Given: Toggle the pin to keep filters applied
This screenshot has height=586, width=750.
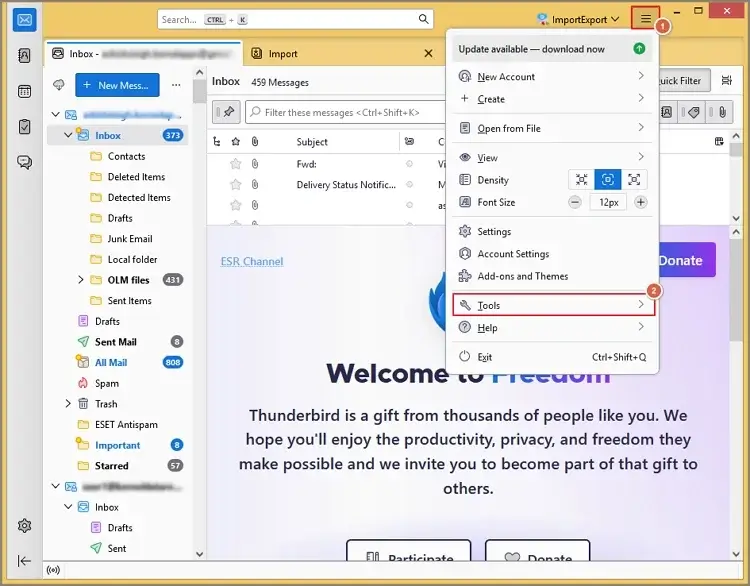Looking at the screenshot, I should coord(228,112).
